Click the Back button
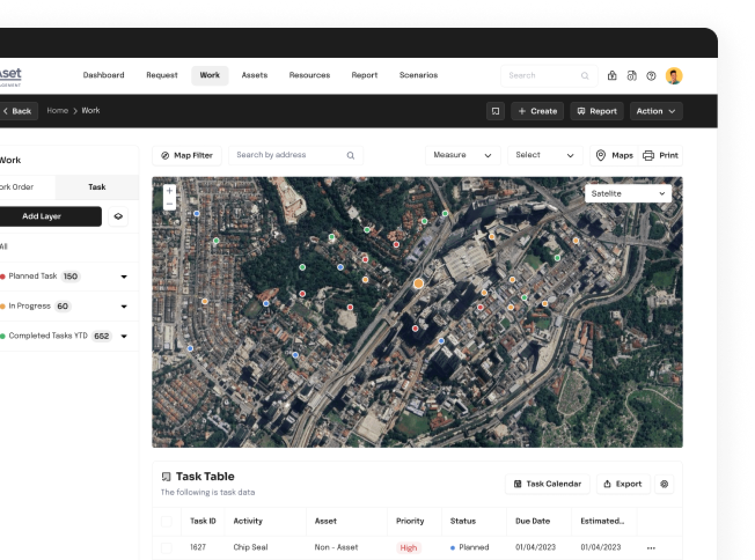The height and width of the screenshot is (560, 755). pos(18,111)
